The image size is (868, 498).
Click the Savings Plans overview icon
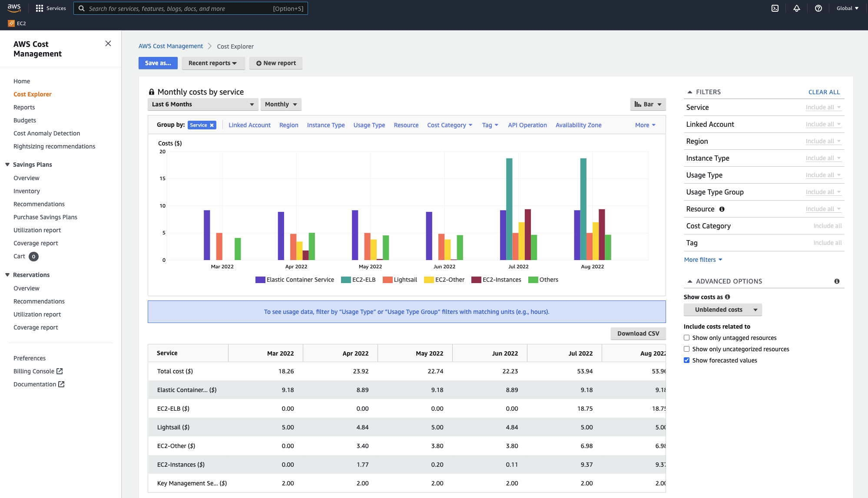pos(26,178)
